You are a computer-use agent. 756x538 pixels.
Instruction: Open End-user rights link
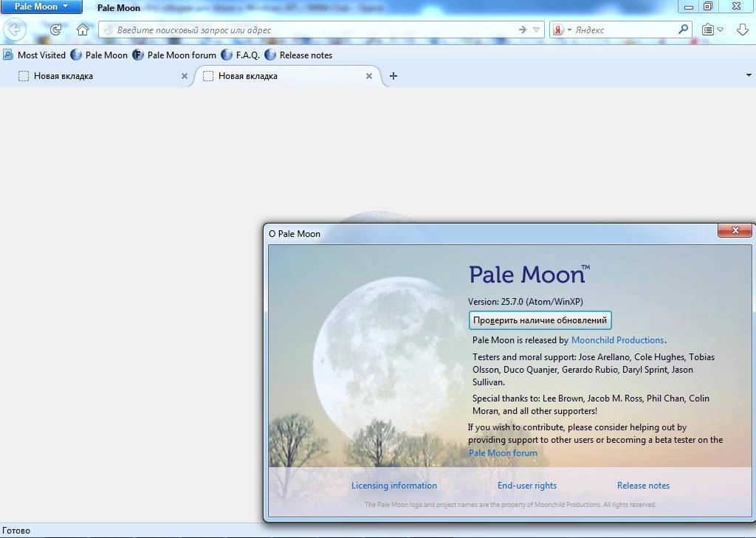click(527, 486)
